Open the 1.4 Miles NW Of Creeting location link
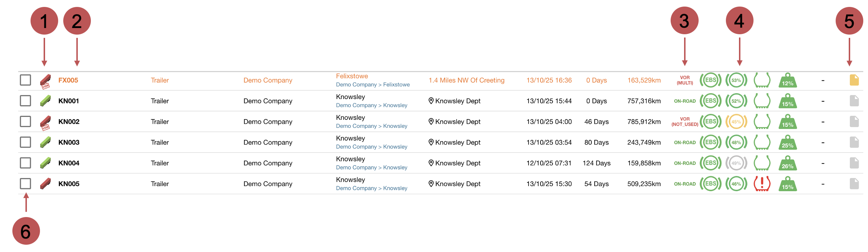Image resolution: width=868 pixels, height=252 pixels. pos(466,80)
